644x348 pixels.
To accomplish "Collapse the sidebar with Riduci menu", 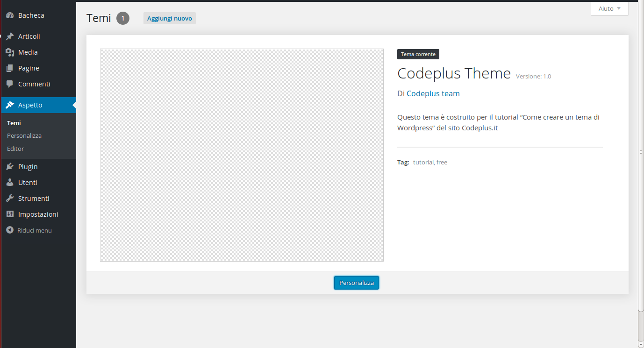I will tap(29, 230).
